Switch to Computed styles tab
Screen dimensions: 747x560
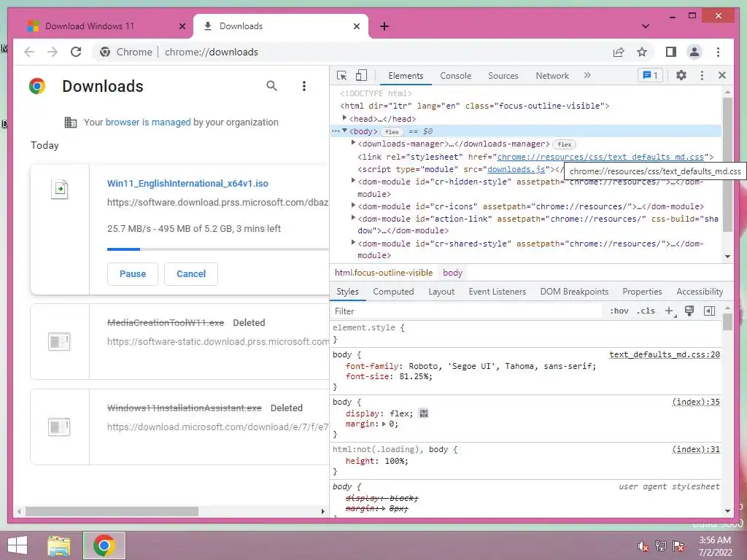[x=393, y=292]
